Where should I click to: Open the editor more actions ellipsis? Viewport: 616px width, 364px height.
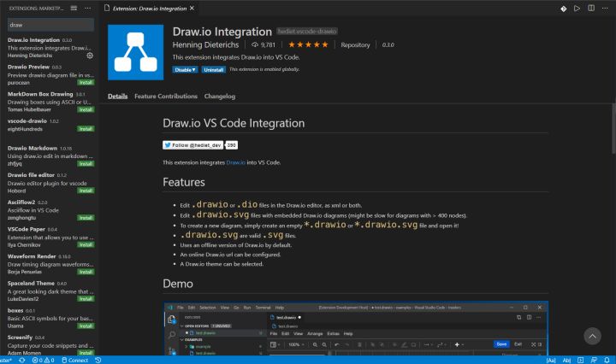(605, 9)
